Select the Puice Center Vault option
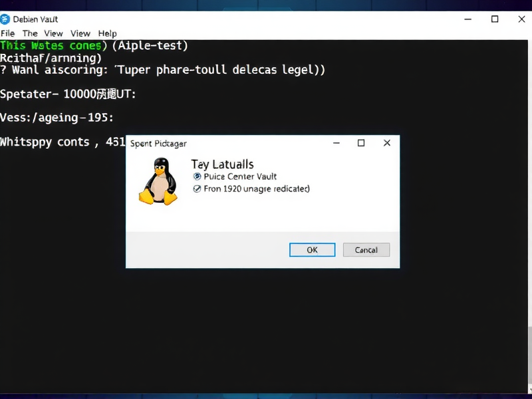Image resolution: width=532 pixels, height=399 pixels. coord(197,177)
